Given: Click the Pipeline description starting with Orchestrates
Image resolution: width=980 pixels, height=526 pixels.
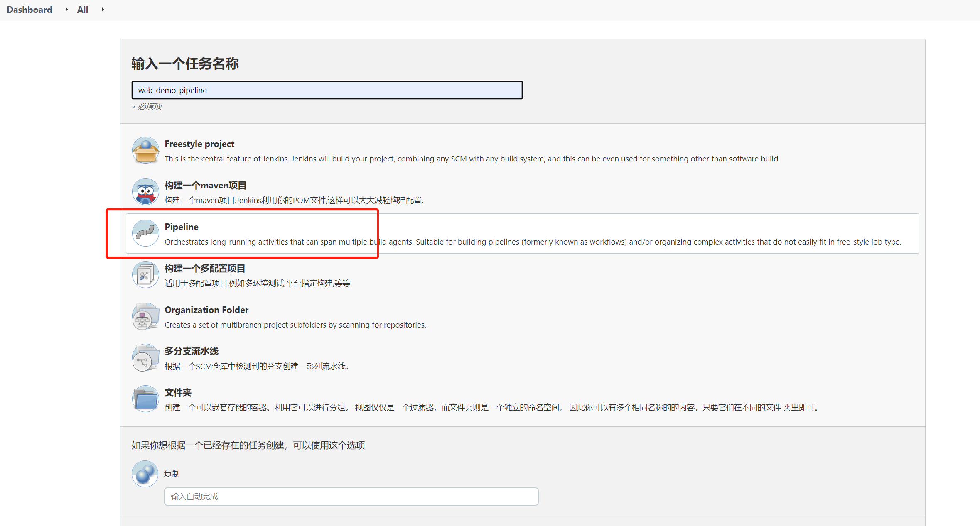Looking at the screenshot, I should [x=533, y=242].
